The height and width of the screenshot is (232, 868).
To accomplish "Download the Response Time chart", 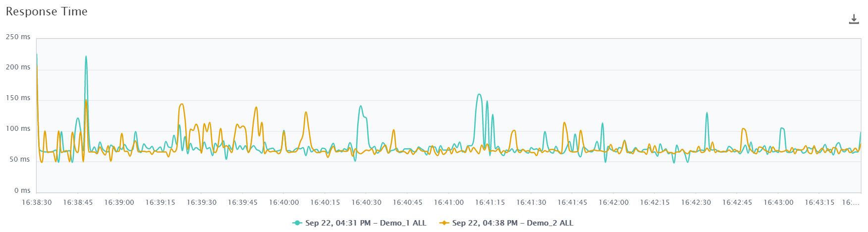I will 854,19.
